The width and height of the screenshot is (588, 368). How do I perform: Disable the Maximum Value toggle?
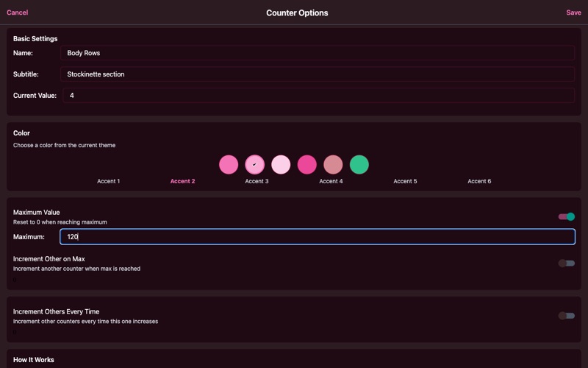pyautogui.click(x=566, y=217)
